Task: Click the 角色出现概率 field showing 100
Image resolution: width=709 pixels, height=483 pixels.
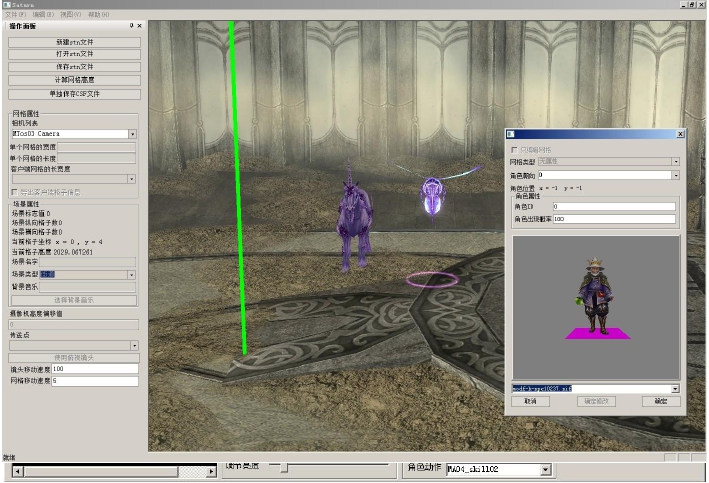Action: pyautogui.click(x=614, y=219)
